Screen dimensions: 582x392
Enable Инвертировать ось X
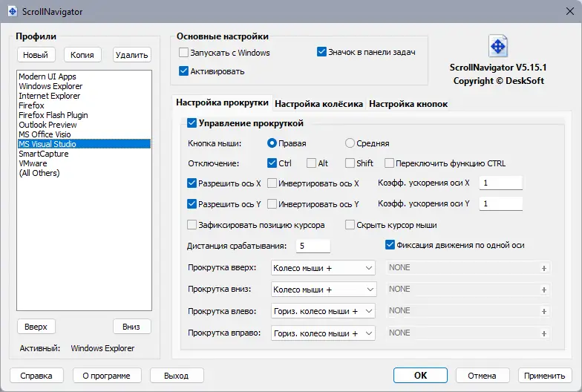[272, 183]
